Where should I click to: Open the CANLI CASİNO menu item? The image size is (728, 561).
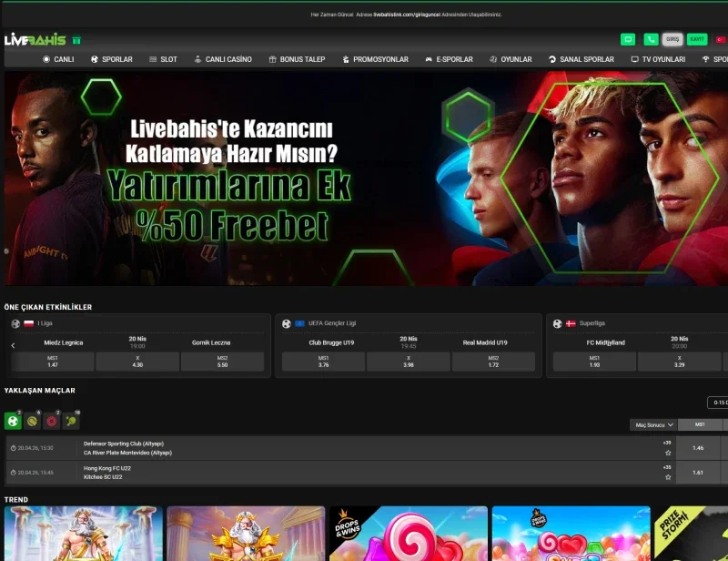(x=223, y=59)
